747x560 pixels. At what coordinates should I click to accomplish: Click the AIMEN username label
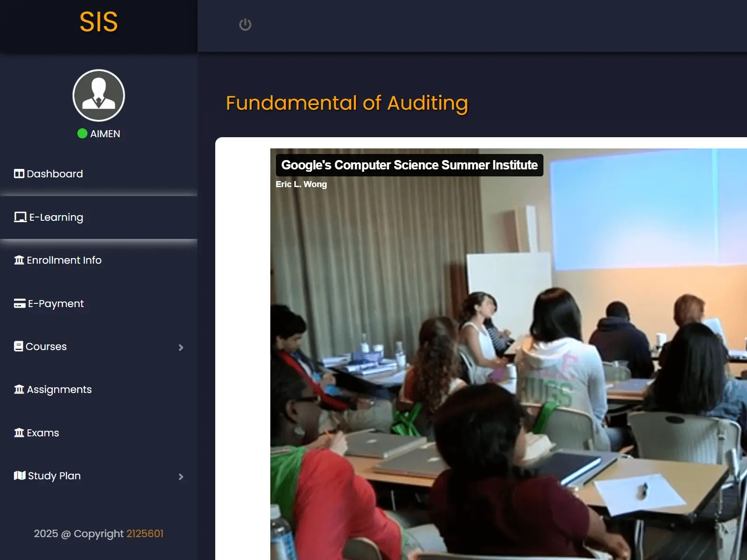(105, 134)
